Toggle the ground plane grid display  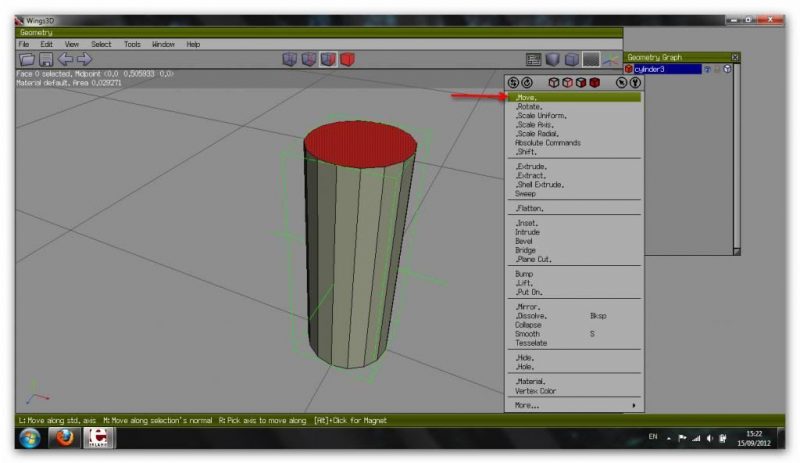pyautogui.click(x=592, y=60)
